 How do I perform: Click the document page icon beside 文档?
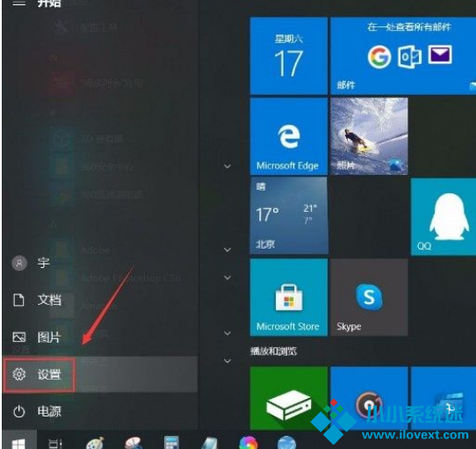(x=18, y=300)
